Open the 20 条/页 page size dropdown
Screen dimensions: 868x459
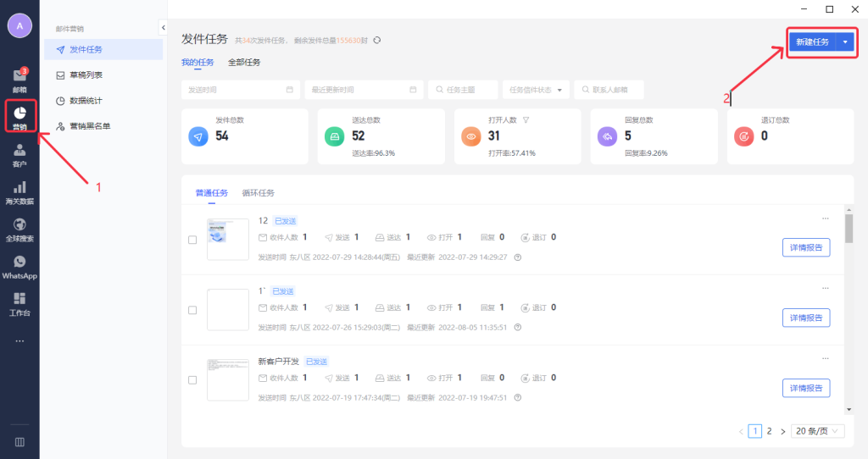click(817, 431)
